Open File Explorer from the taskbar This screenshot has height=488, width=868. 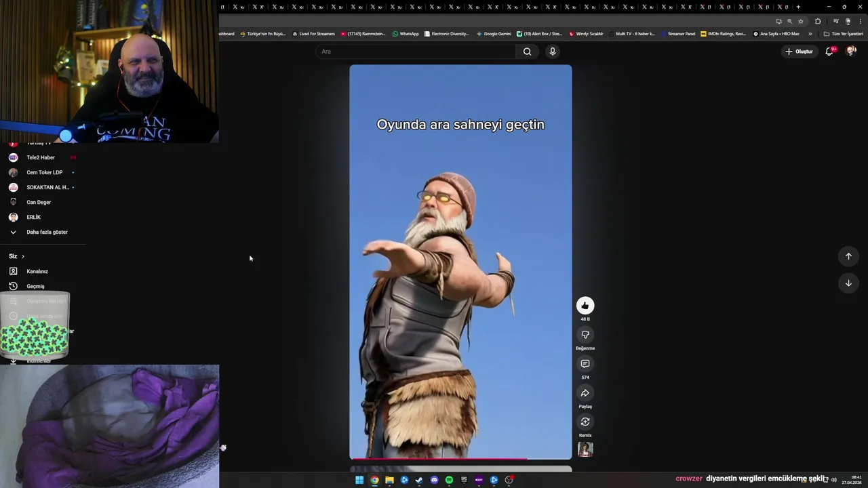pyautogui.click(x=389, y=480)
